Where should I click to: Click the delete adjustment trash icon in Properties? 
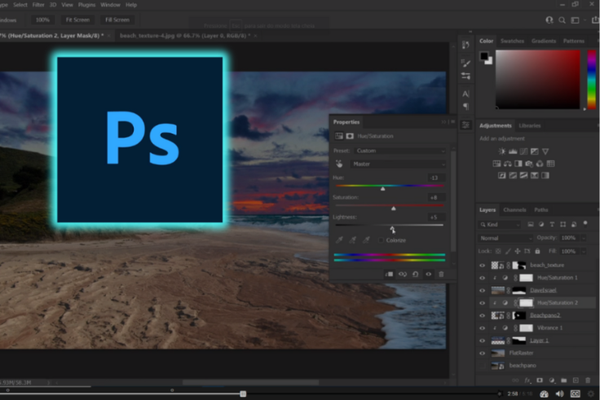[x=442, y=273]
